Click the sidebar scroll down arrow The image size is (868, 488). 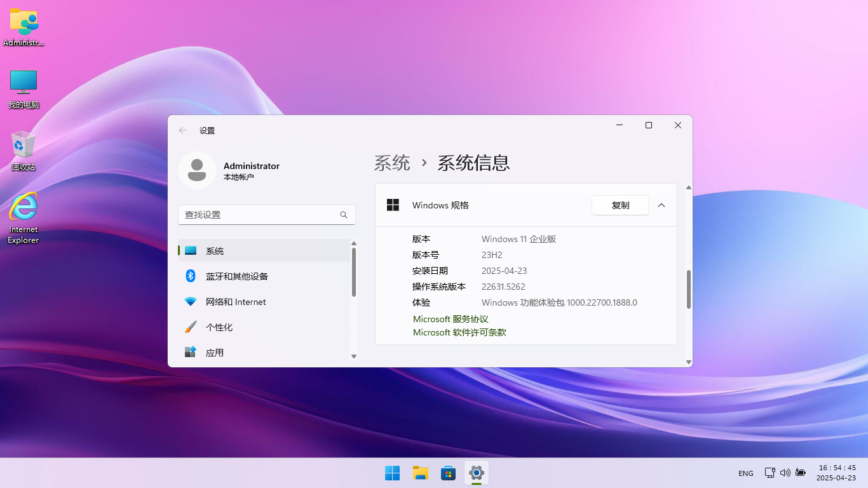tap(354, 356)
